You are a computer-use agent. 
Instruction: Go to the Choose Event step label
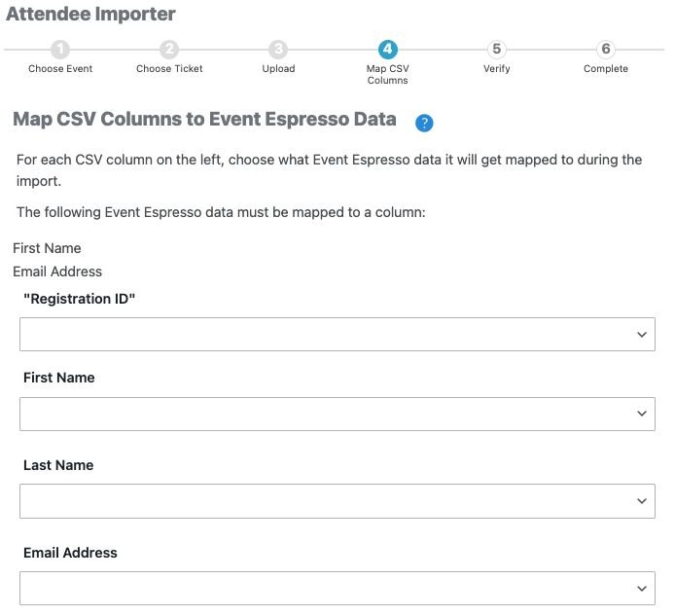point(60,69)
